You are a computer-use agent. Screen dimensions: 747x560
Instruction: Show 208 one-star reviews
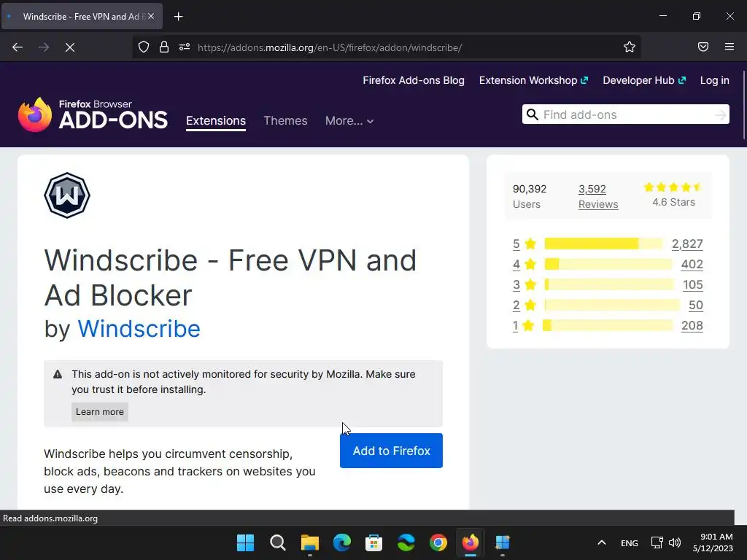tap(692, 326)
